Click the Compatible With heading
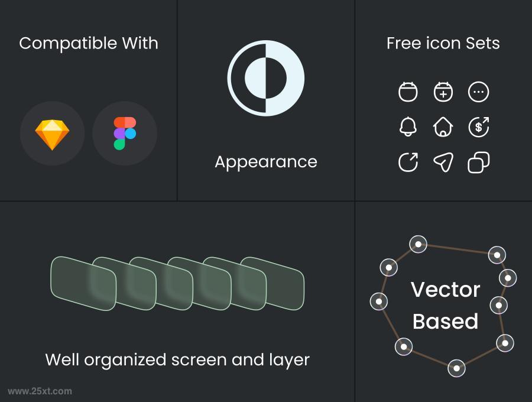The width and height of the screenshot is (532, 402). point(89,43)
